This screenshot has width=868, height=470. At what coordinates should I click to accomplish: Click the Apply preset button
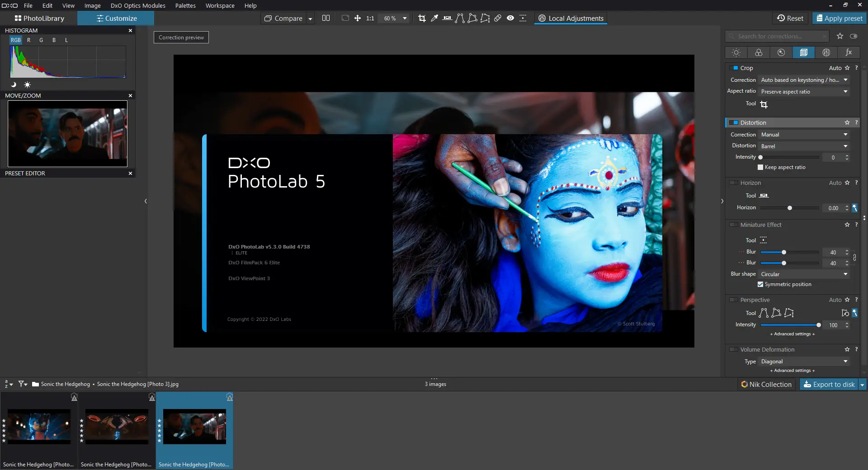[x=839, y=19]
